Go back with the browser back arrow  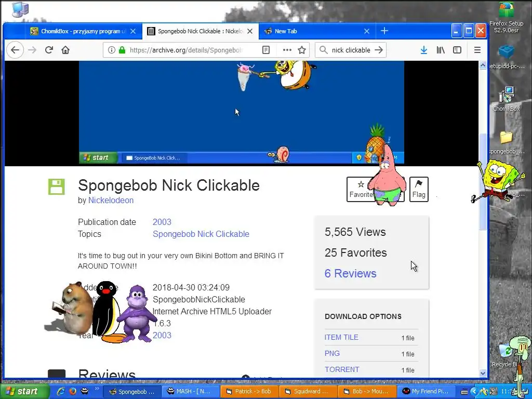pyautogui.click(x=15, y=50)
